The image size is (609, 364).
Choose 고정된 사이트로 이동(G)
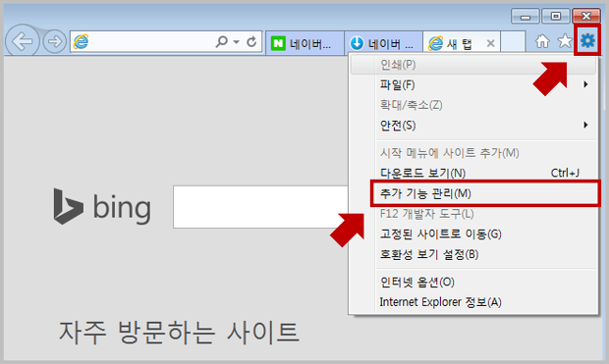click(473, 234)
